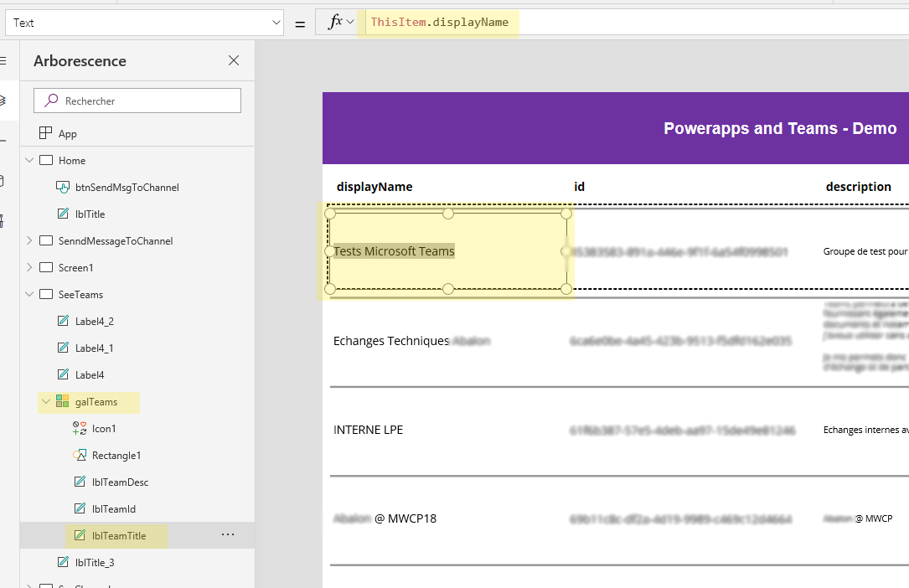909x588 pixels.
Task: Collapse the galTeams gallery node
Action: [46, 401]
